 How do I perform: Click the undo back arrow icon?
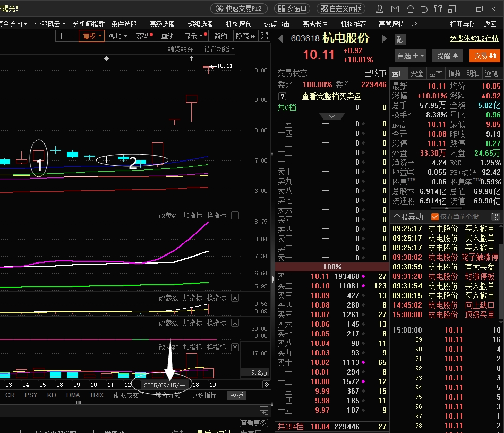point(424,9)
